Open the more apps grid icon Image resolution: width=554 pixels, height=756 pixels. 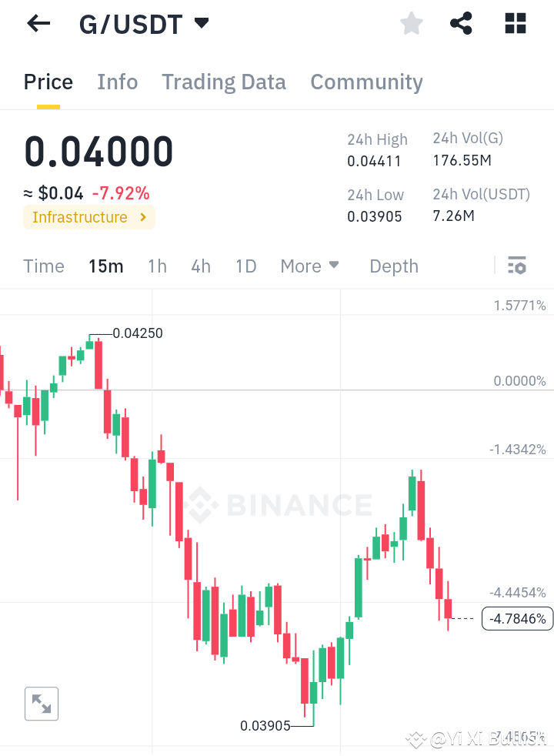pos(515,23)
